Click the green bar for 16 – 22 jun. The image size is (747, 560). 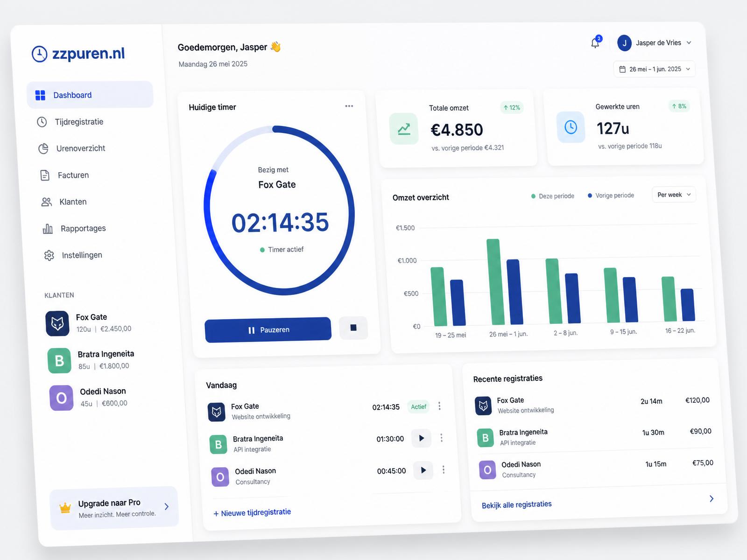669,299
